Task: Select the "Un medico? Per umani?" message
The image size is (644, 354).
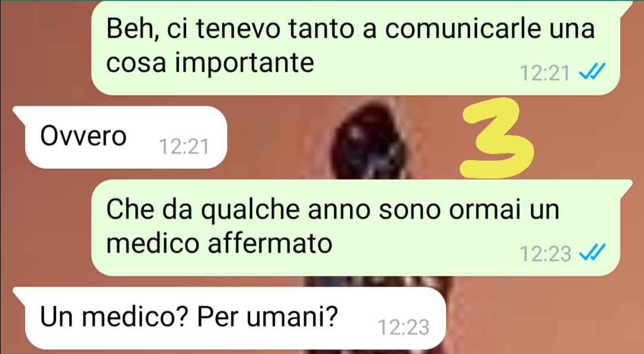Action: [x=229, y=318]
